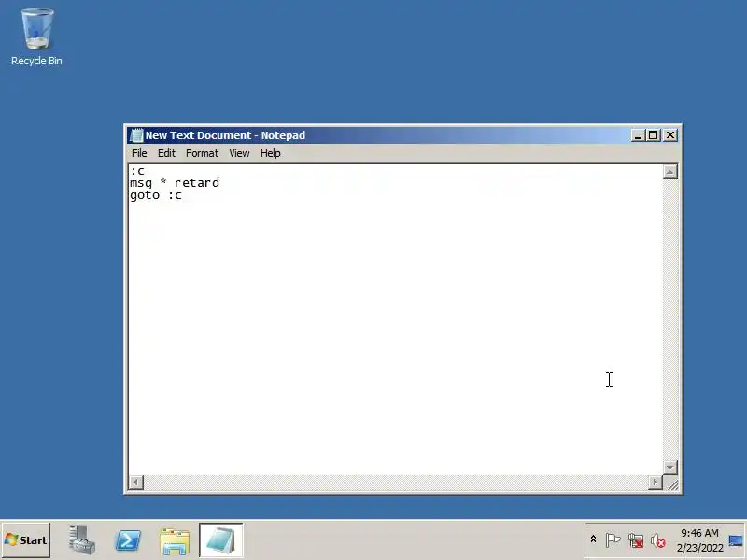Click the vertical scrollbar down arrow
The image size is (747, 560).
[670, 468]
